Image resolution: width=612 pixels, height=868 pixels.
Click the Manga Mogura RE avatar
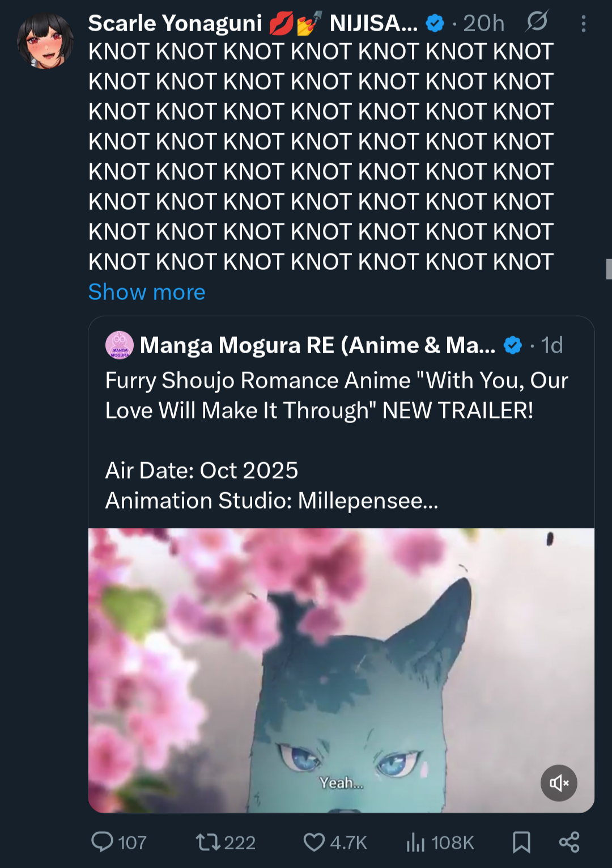(x=119, y=345)
